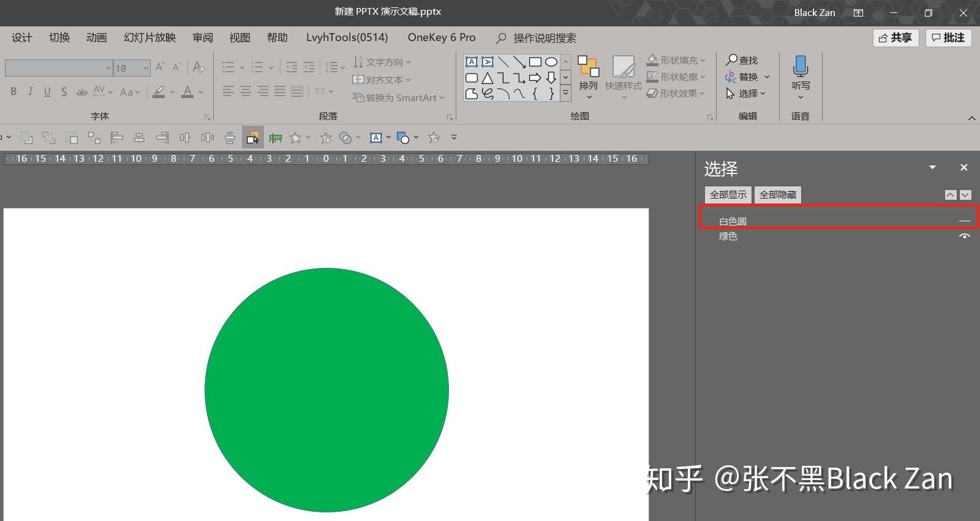Select the triangle shape in gallery

point(488,78)
